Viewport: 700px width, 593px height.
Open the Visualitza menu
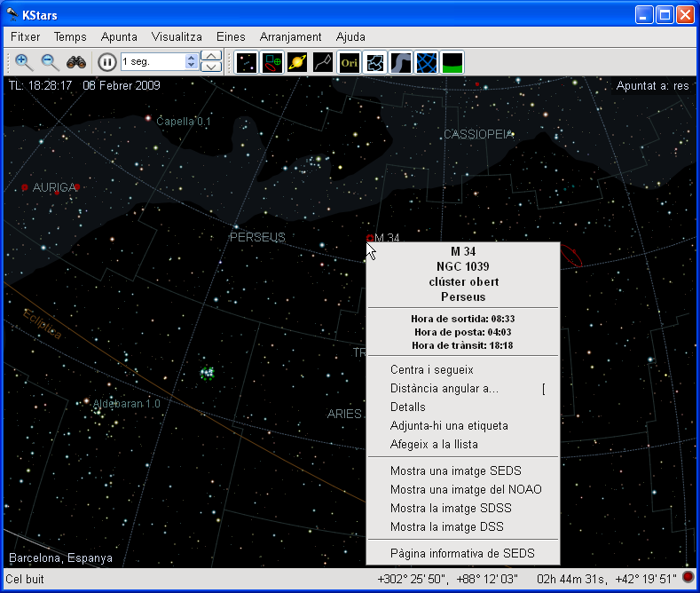[177, 36]
